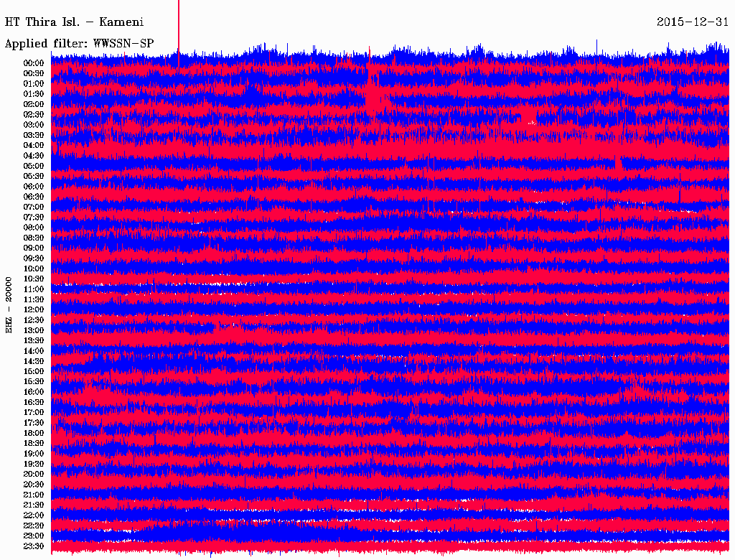This screenshot has width=735, height=560.
Task: Select the 22:00 time label
Action: (x=34, y=515)
